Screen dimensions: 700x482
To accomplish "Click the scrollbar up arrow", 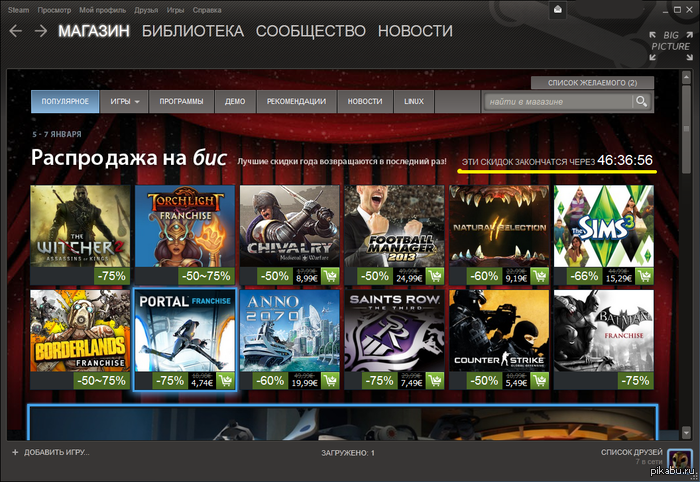I will pyautogui.click(x=687, y=78).
